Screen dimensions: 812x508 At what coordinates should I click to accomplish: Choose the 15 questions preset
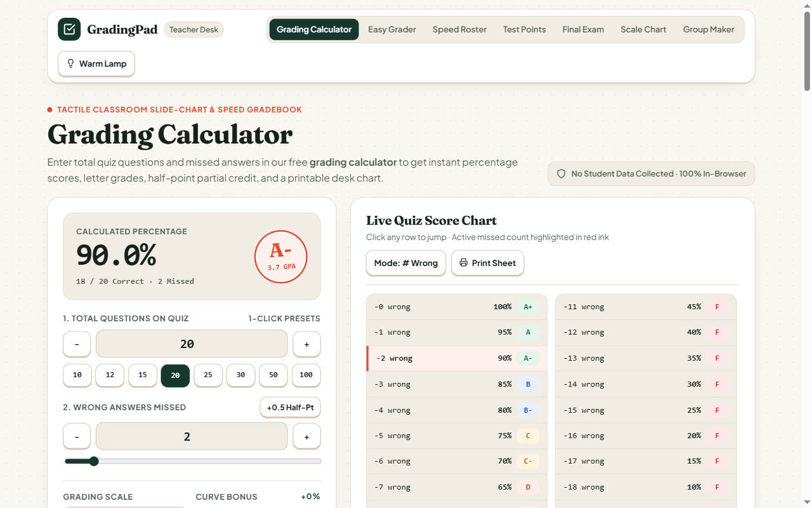[143, 375]
